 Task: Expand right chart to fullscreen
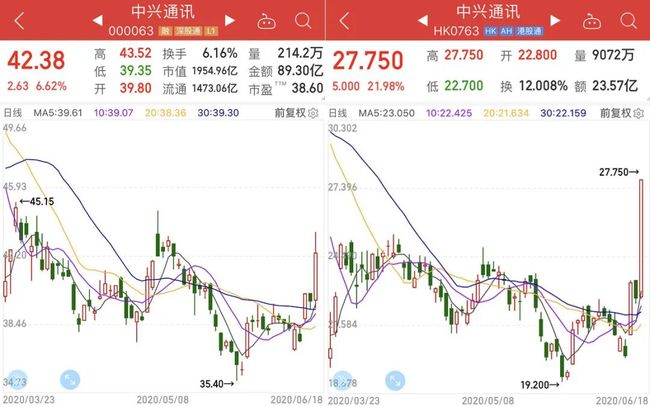point(395,380)
